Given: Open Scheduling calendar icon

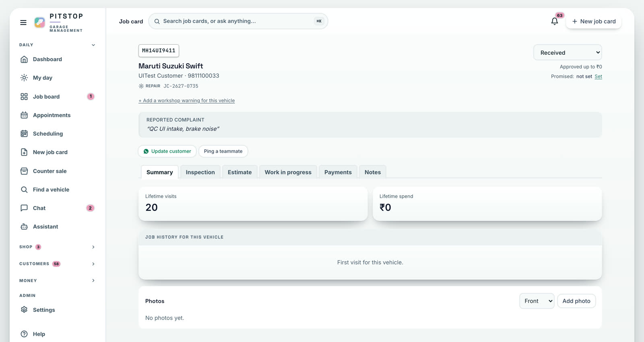Looking at the screenshot, I should (24, 134).
